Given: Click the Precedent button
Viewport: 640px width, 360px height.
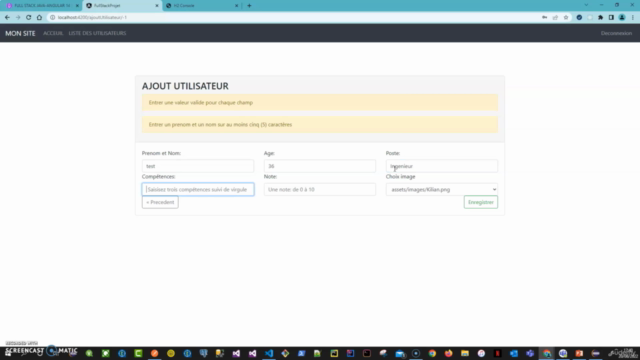Looking at the screenshot, I should [160, 202].
